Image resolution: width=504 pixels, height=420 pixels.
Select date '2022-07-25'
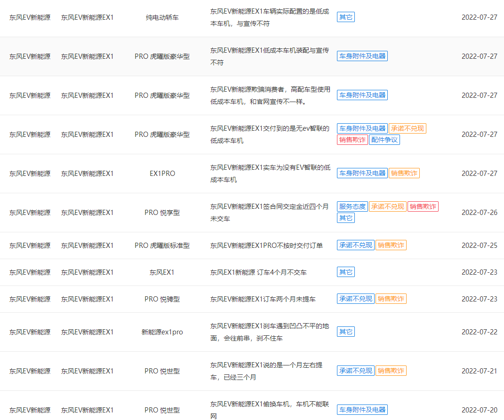pos(479,246)
